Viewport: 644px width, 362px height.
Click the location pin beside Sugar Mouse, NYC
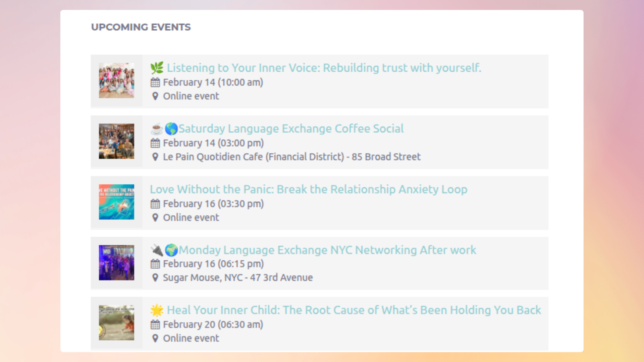point(155,278)
